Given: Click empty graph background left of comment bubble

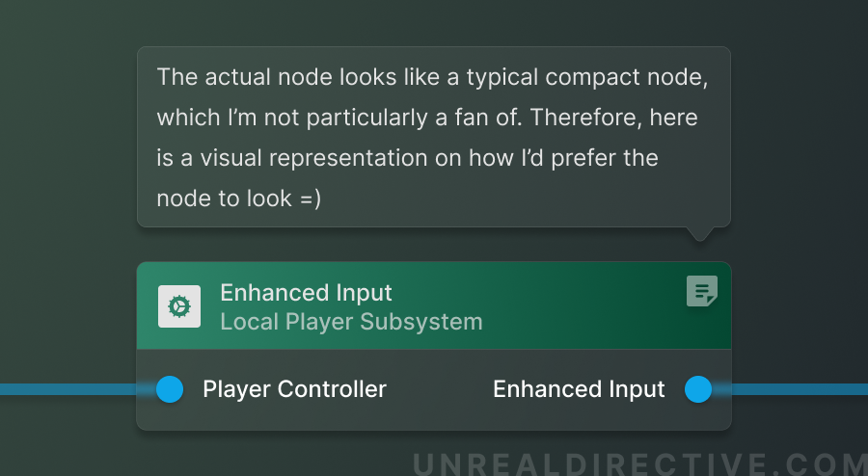Looking at the screenshot, I should [68, 135].
